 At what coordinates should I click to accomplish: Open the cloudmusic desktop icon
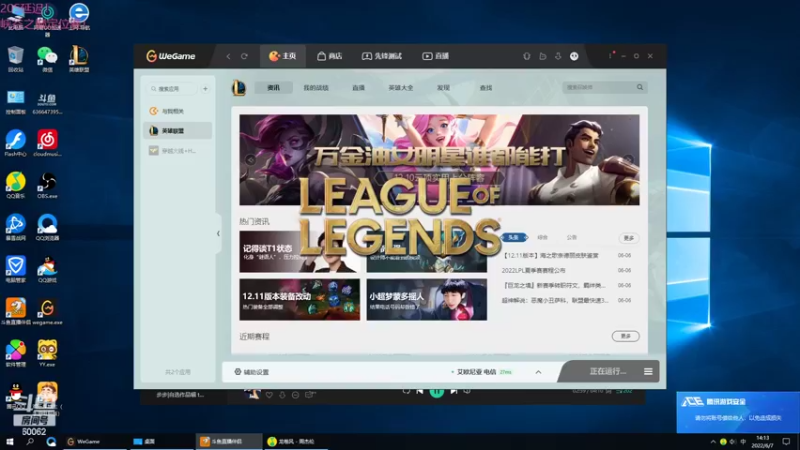tap(47, 143)
